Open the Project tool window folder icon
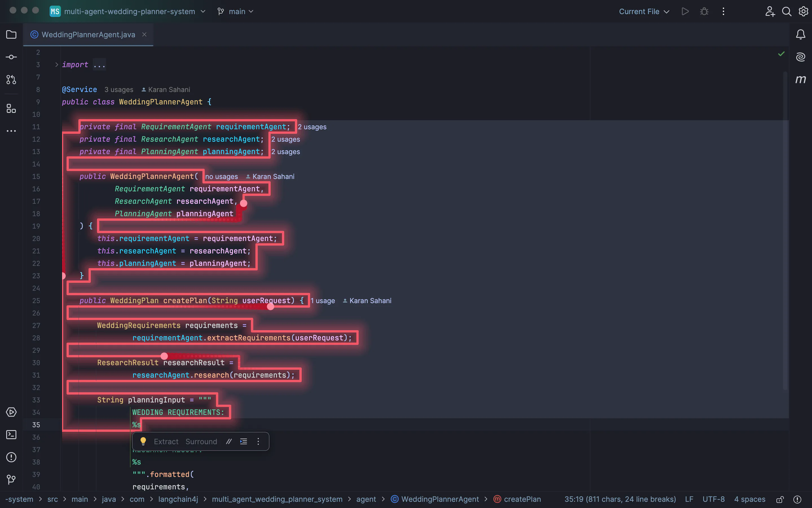This screenshot has width=812, height=508. click(x=11, y=35)
